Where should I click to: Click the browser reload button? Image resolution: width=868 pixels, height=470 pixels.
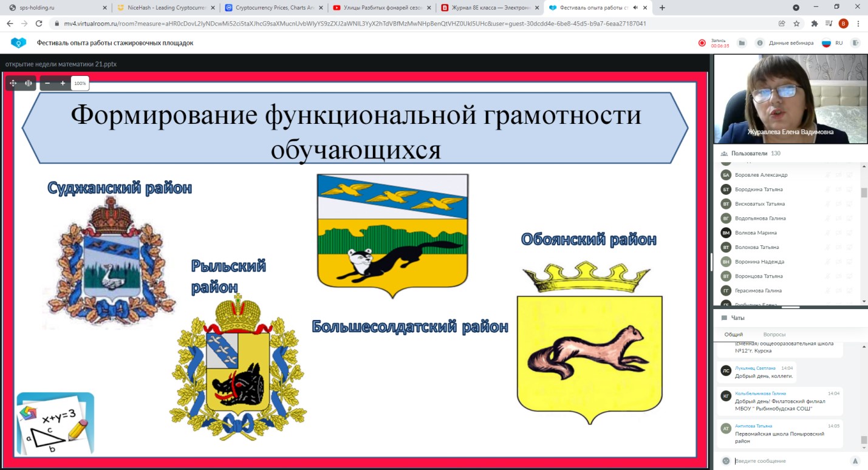39,24
